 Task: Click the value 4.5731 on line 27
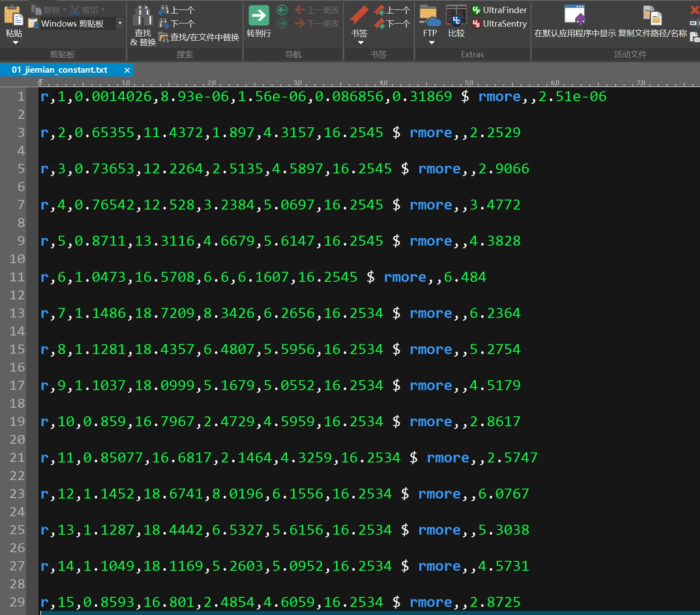[x=503, y=566]
